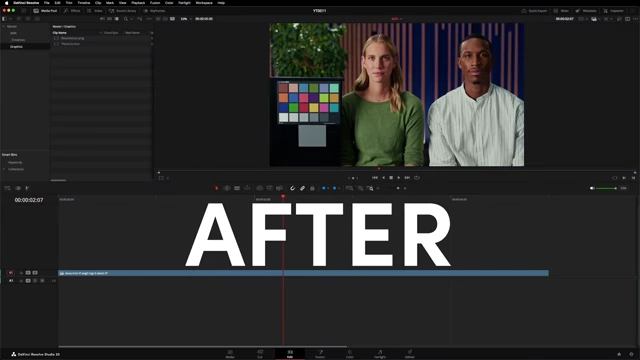640x360 pixels.
Task: Open the viewer zoom percentage dropdown
Action: (x=186, y=19)
